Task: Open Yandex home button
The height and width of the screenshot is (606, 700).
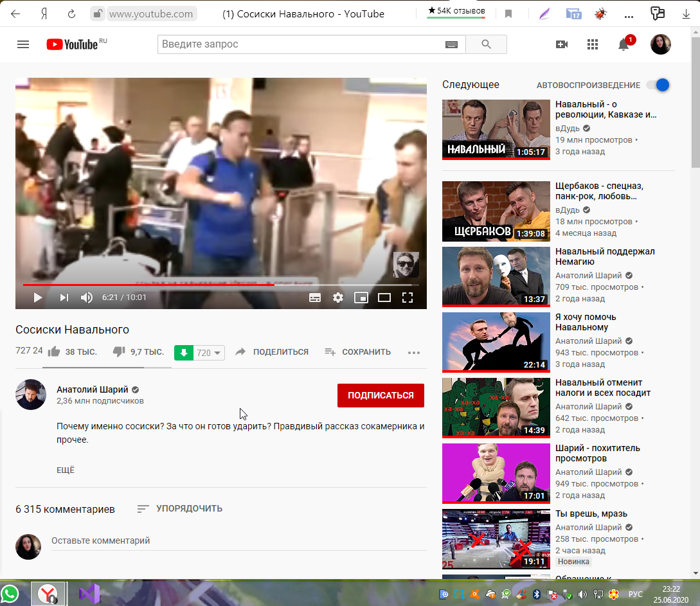Action: point(44,14)
